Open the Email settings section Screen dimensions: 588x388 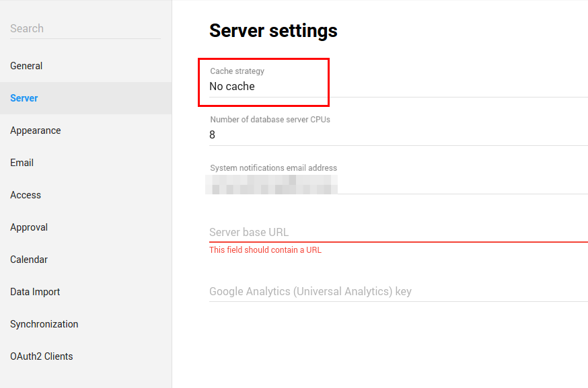click(x=22, y=163)
